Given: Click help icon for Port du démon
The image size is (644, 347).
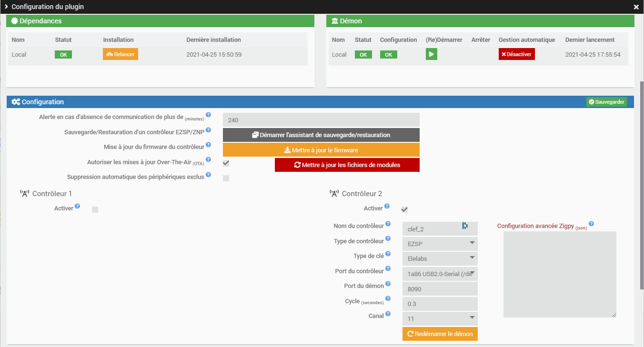Looking at the screenshot, I should point(388,284).
